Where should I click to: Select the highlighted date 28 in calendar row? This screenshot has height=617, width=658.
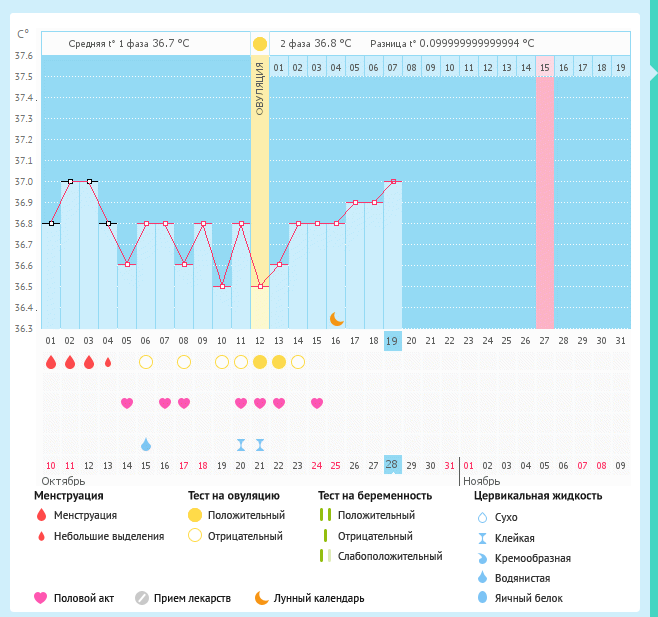click(x=393, y=465)
